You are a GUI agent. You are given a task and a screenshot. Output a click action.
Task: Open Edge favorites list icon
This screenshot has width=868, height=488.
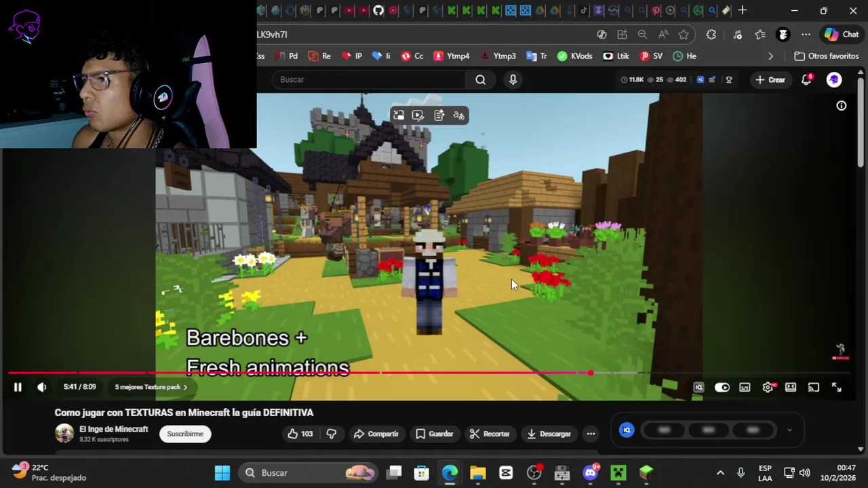(760, 35)
